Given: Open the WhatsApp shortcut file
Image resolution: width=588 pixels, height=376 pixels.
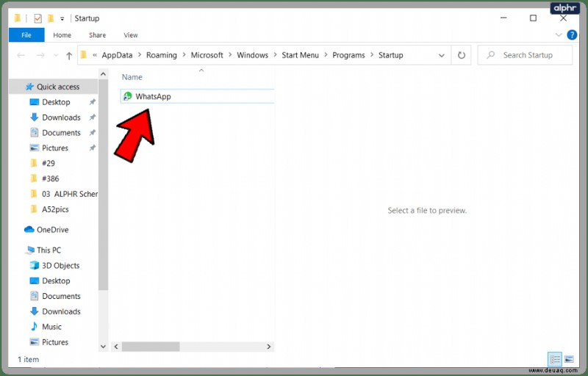Looking at the screenshot, I should (x=197, y=96).
